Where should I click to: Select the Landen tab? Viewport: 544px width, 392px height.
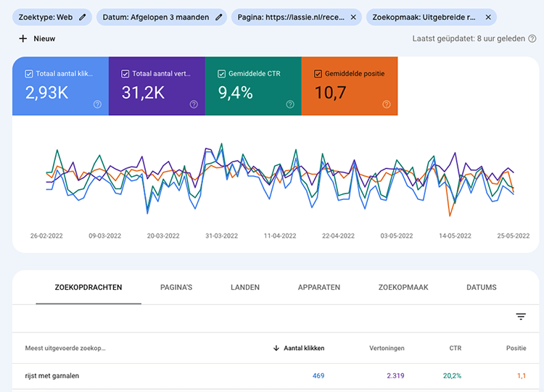point(244,288)
